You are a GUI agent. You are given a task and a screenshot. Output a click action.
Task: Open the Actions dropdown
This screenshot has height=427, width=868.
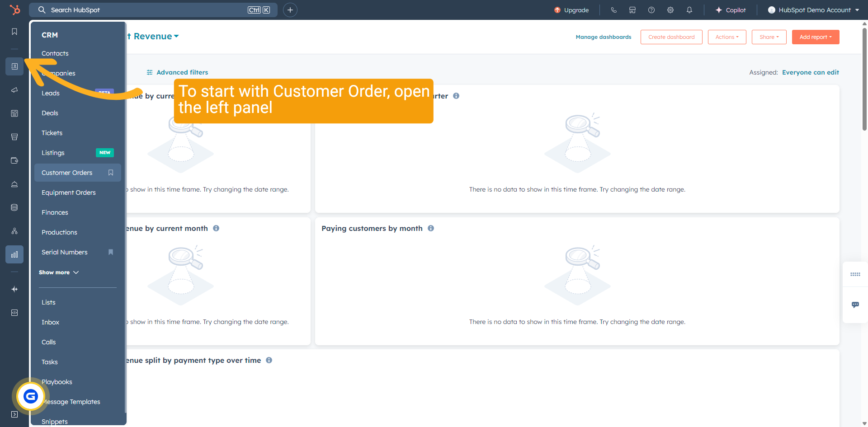727,37
